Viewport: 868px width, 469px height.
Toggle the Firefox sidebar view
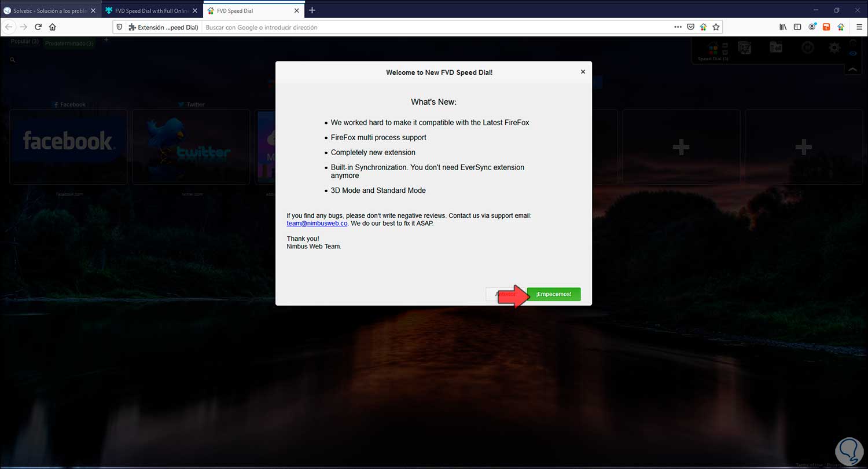tap(797, 27)
